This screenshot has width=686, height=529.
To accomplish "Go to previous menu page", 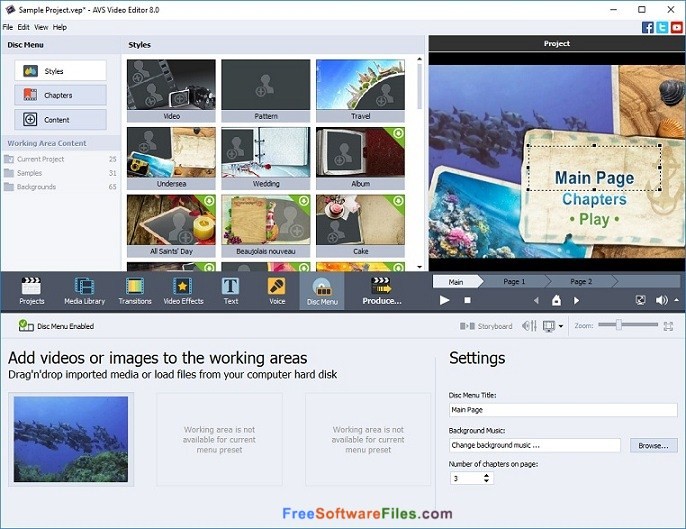I will 536,301.
